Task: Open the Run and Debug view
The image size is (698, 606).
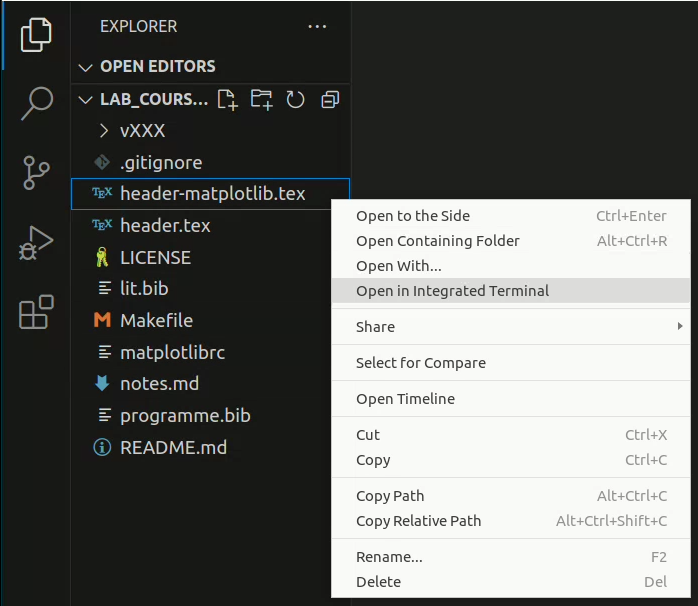Action: [x=36, y=243]
